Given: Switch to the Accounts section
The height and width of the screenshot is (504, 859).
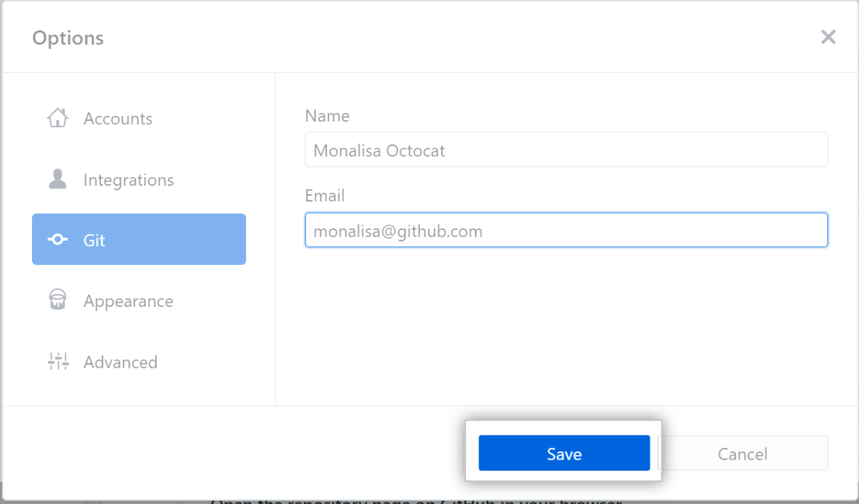Looking at the screenshot, I should [118, 118].
